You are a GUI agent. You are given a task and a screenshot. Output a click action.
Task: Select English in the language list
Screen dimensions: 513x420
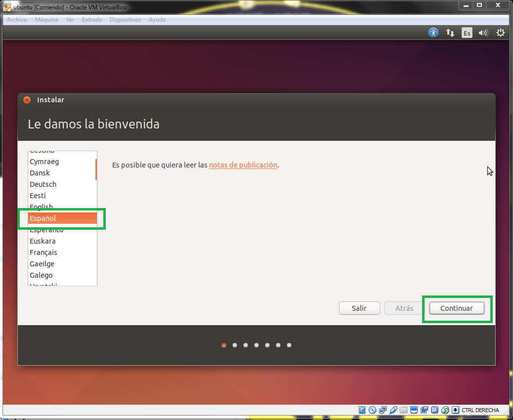61,207
